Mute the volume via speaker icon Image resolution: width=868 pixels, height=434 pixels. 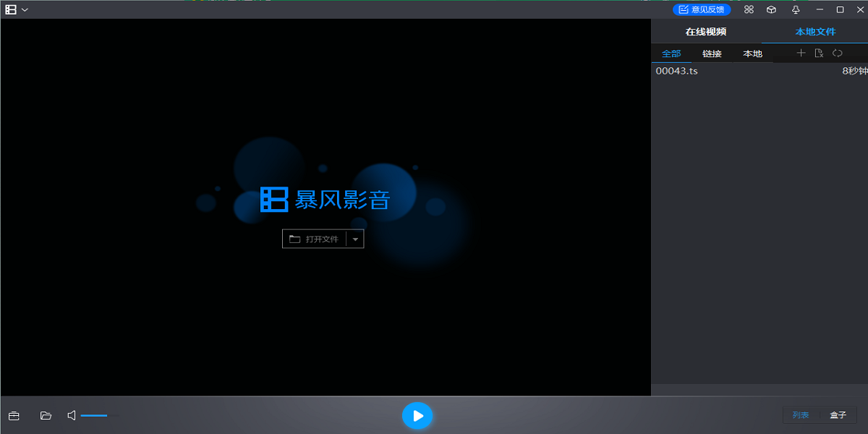point(71,415)
